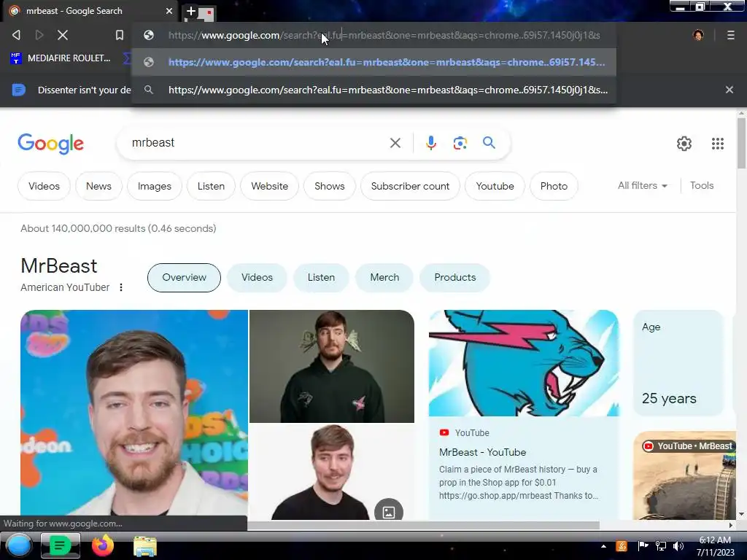
Task: Start voice search with the microphone
Action: pyautogui.click(x=430, y=143)
